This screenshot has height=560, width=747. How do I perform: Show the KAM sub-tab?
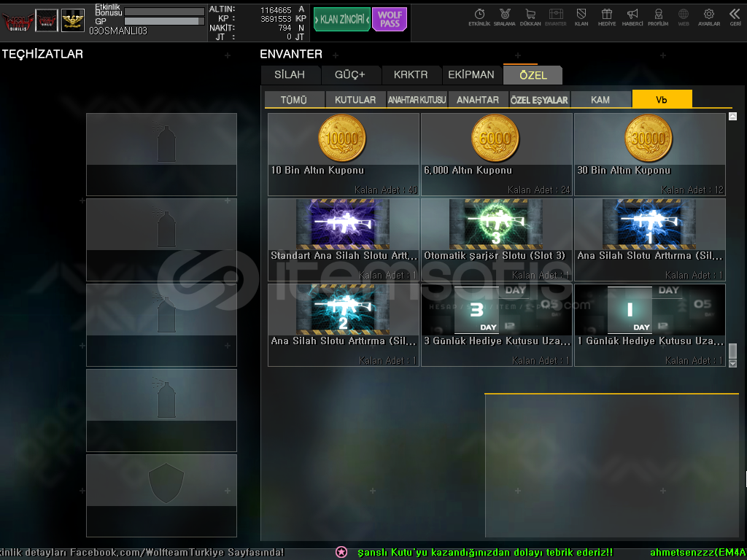tap(600, 99)
